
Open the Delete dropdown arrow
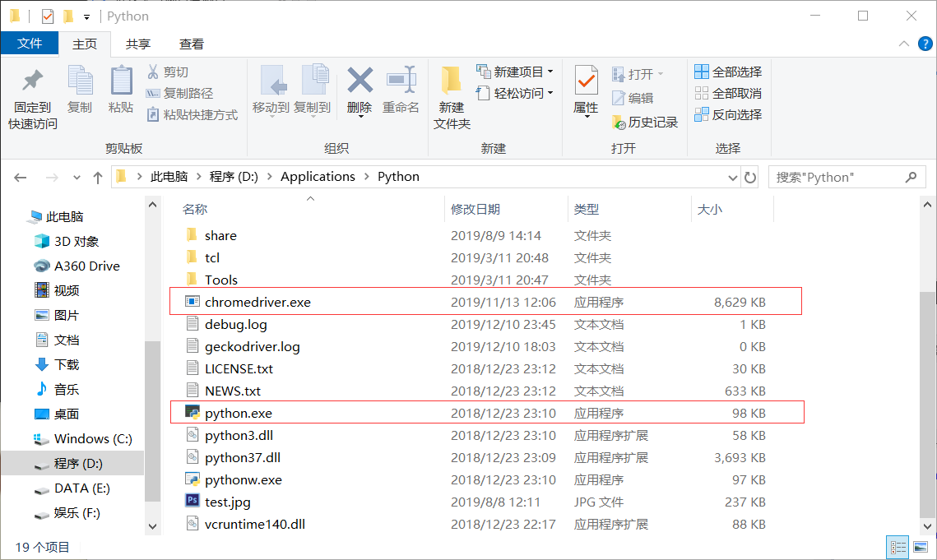360,117
